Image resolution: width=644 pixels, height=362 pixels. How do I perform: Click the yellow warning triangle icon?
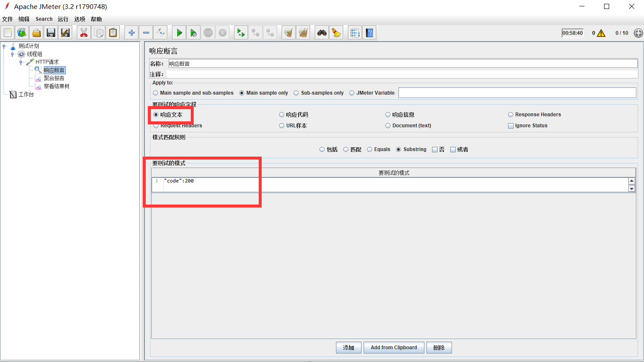coord(601,33)
